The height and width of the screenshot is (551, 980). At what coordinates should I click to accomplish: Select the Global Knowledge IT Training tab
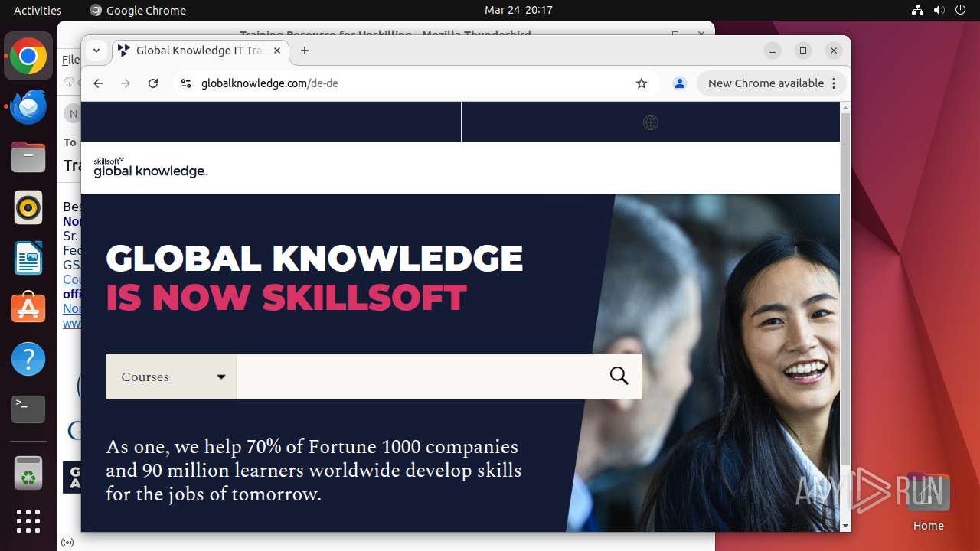point(200,51)
